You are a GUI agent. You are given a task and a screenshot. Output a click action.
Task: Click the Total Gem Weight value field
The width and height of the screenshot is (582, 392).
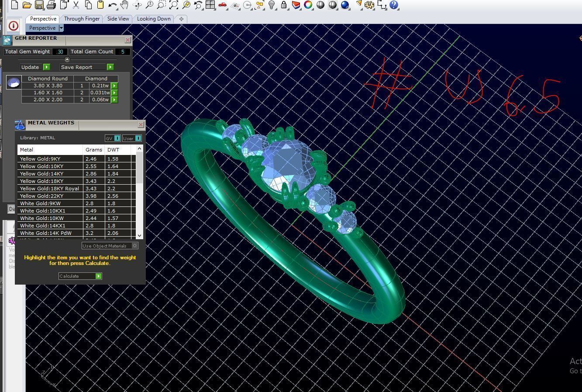pos(59,52)
